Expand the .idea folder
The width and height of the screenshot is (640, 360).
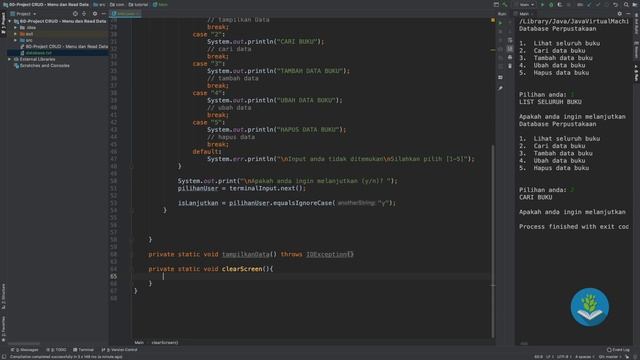point(16,27)
